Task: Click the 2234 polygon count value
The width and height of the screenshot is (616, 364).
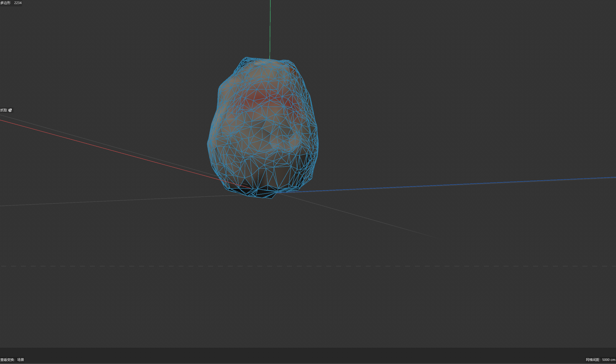Action: [18, 3]
